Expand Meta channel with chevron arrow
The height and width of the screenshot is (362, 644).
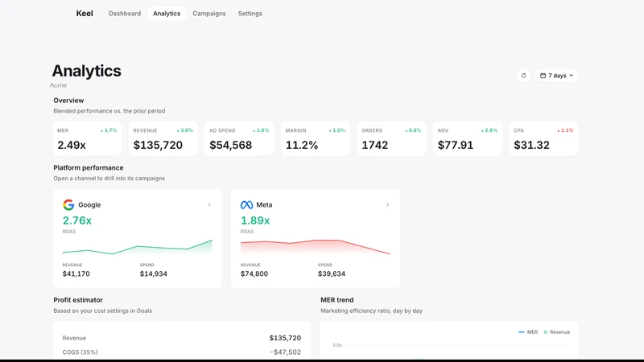387,204
